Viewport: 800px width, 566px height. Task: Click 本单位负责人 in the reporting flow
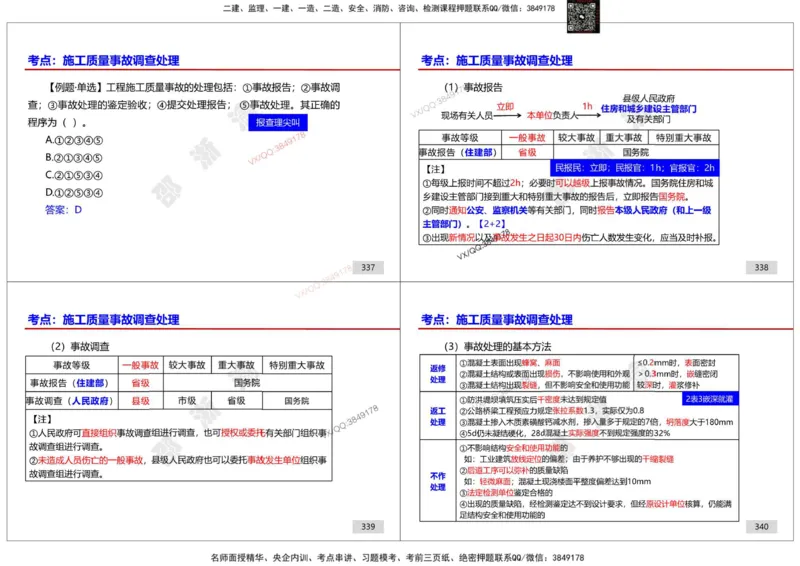tap(552, 116)
